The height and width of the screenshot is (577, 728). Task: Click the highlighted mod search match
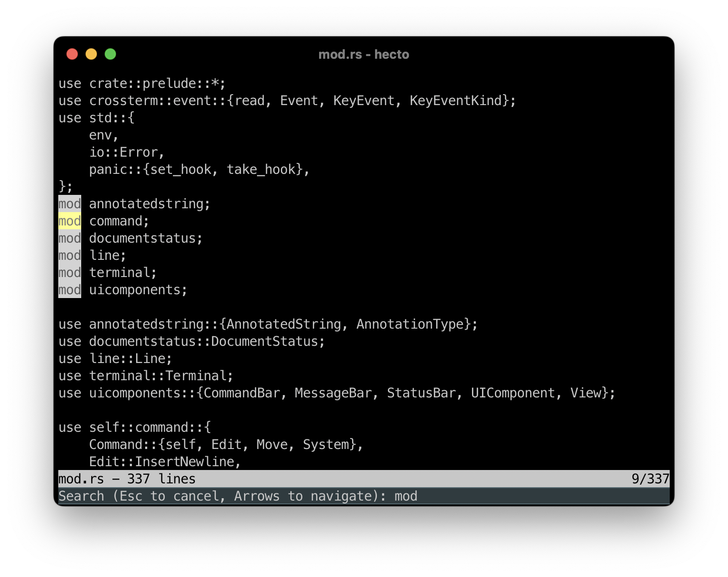point(69,221)
